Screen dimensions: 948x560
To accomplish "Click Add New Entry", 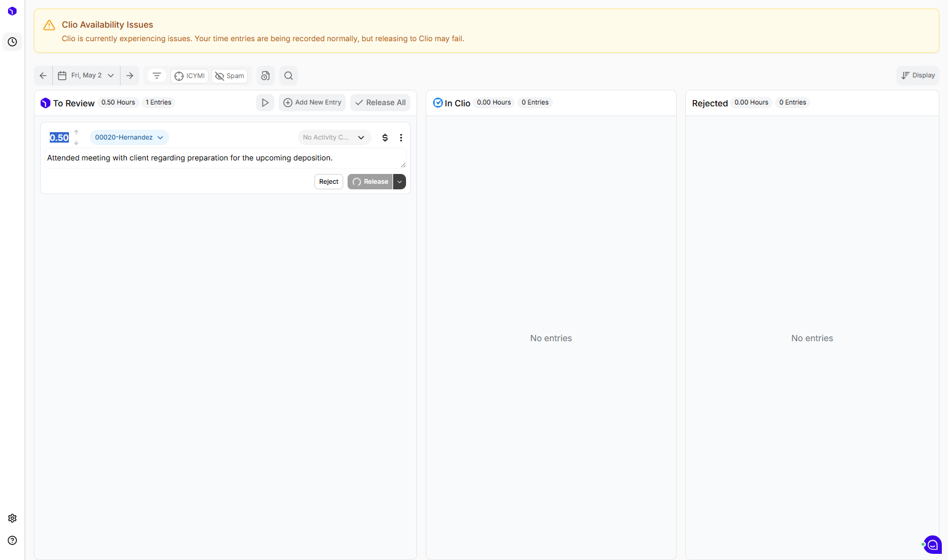I will point(312,103).
